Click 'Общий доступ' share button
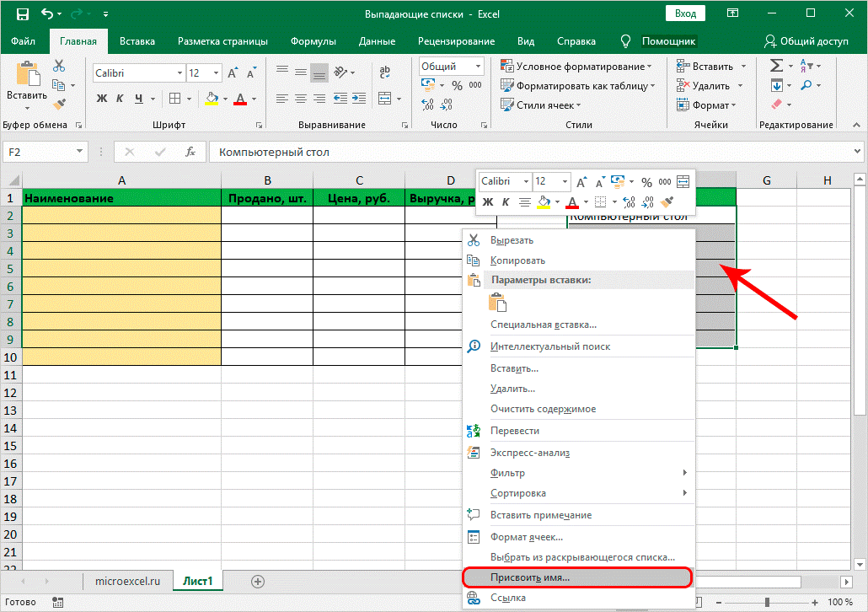 tap(806, 41)
